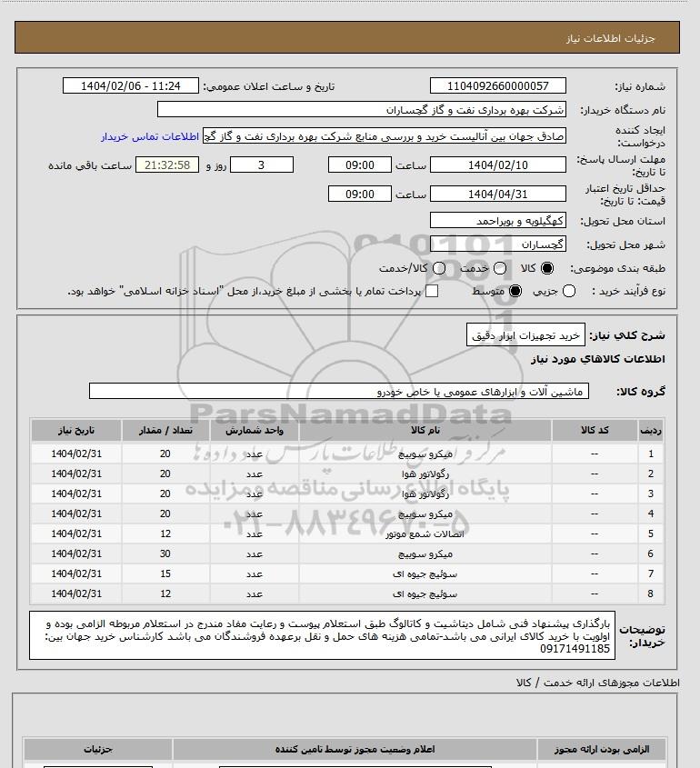Click the delivery city field گچساران
Image resolution: width=700 pixels, height=768 pixels.
tap(497, 244)
